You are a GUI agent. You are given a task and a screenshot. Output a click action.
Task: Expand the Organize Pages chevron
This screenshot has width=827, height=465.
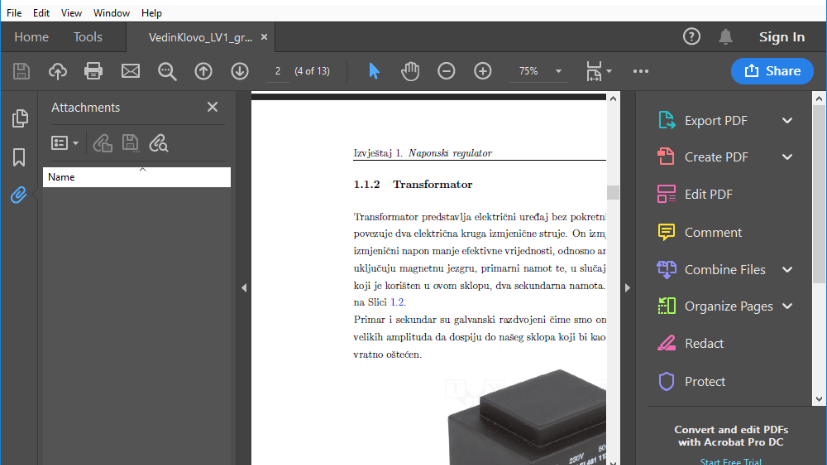pos(787,306)
